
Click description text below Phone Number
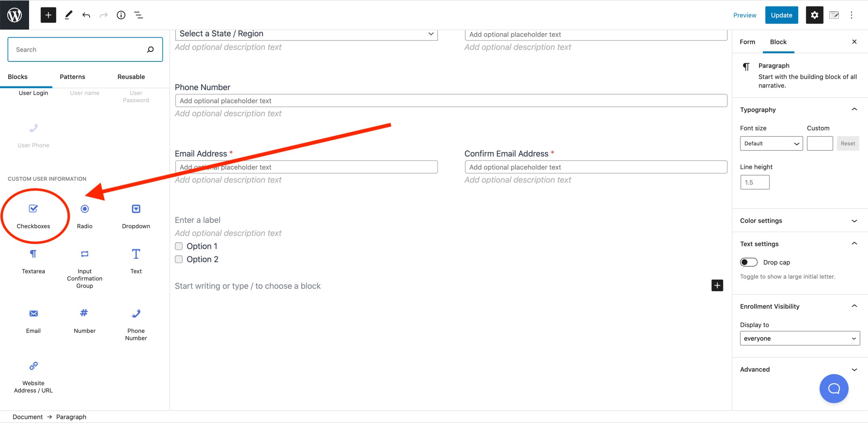click(228, 114)
